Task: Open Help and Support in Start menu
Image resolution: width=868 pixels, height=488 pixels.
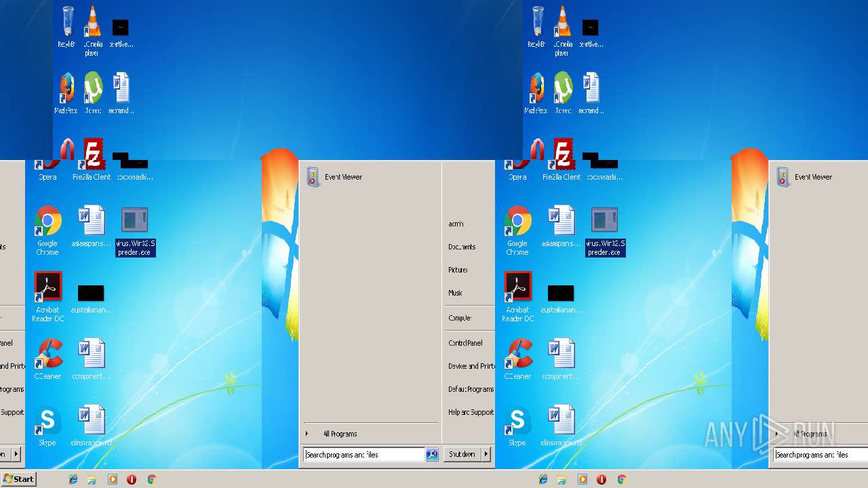Action: pos(471,412)
